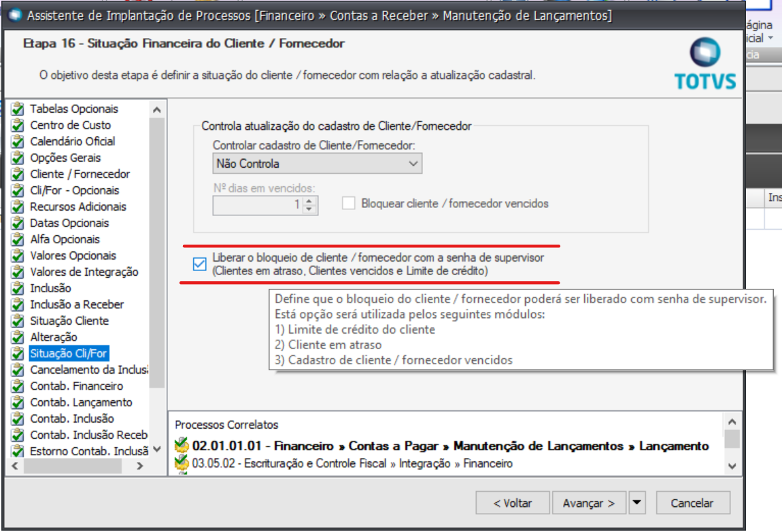782x532 pixels.
Task: Open related process 03.05.02 Integração Financeiro
Action: coord(352,463)
